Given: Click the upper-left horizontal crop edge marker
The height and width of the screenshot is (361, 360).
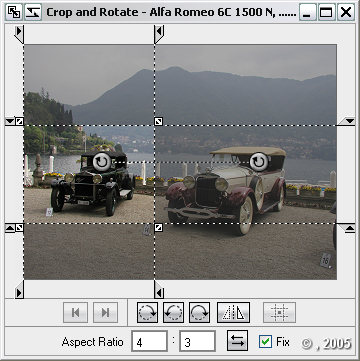Looking at the screenshot, I should [10, 122].
